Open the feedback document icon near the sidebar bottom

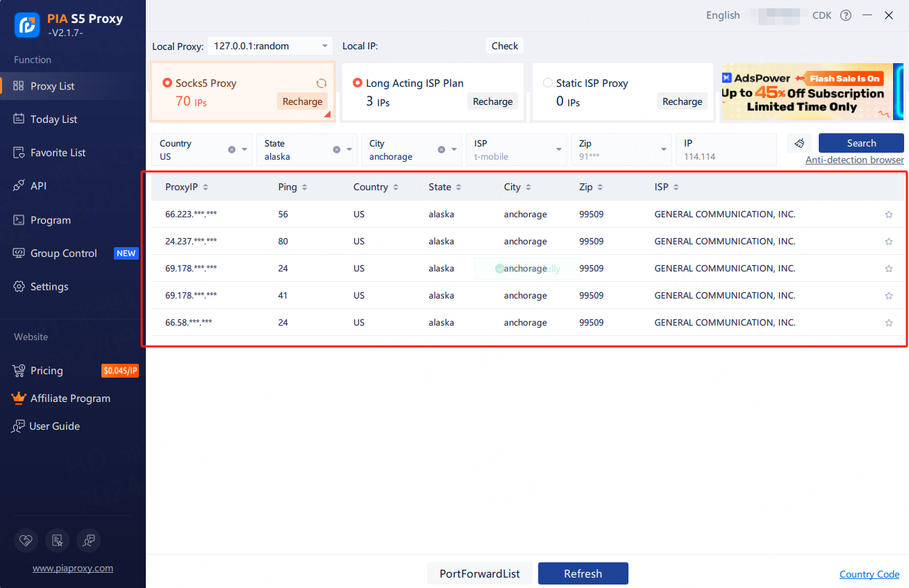tap(57, 540)
